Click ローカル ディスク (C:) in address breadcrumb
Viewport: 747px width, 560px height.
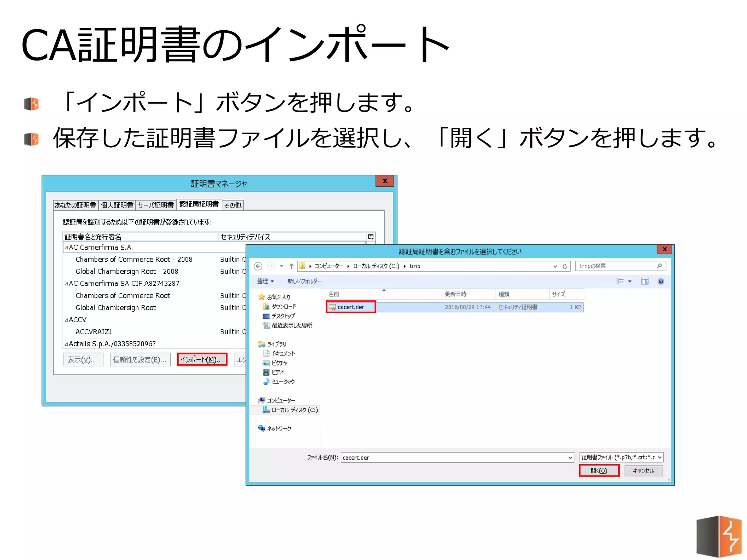click(x=376, y=266)
